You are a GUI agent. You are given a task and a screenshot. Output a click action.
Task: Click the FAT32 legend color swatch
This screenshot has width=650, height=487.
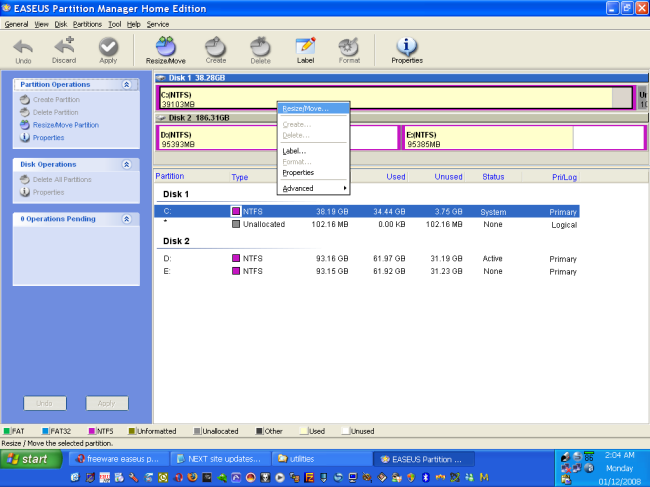46,431
